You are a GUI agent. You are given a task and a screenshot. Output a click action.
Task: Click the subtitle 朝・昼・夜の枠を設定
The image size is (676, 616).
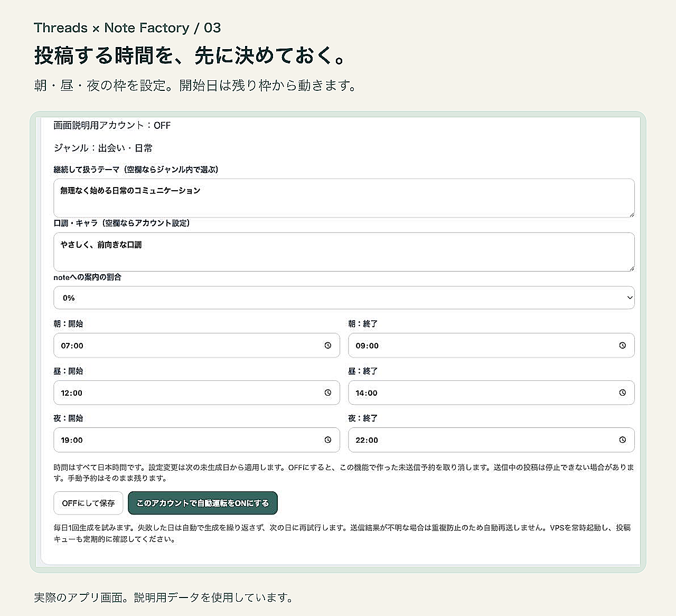(196, 85)
